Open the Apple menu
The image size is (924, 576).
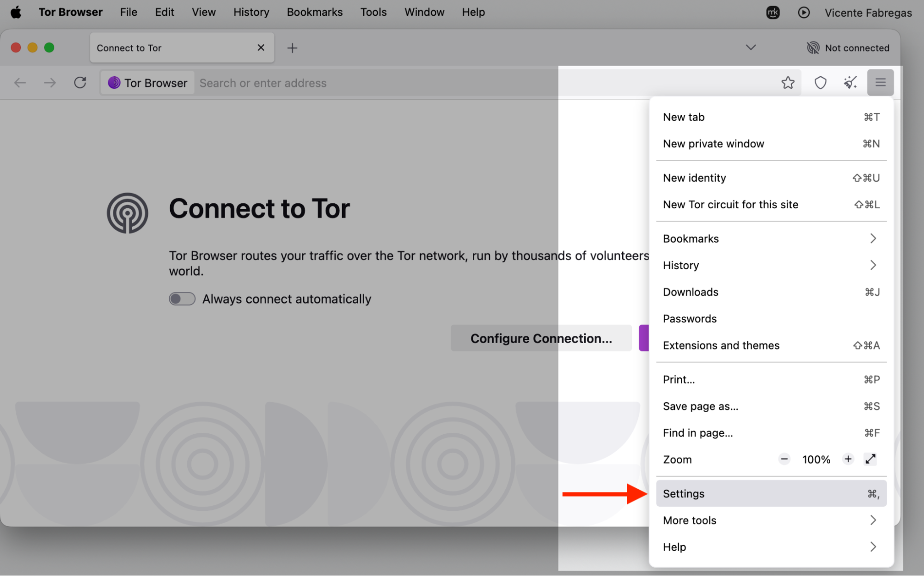point(16,12)
